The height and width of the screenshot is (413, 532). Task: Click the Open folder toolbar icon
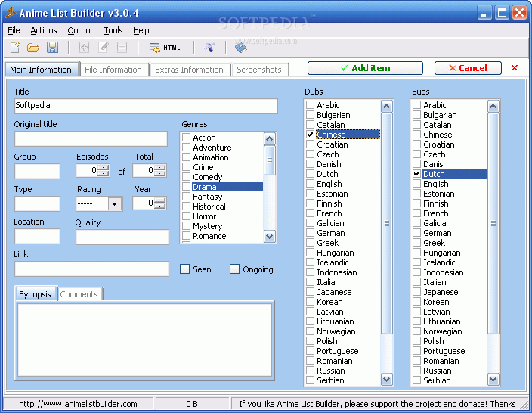[33, 48]
